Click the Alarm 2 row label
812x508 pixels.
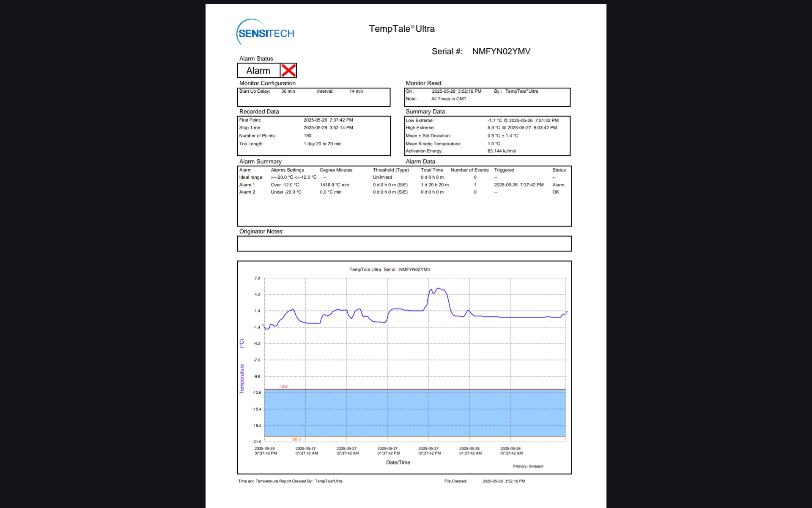tap(247, 192)
